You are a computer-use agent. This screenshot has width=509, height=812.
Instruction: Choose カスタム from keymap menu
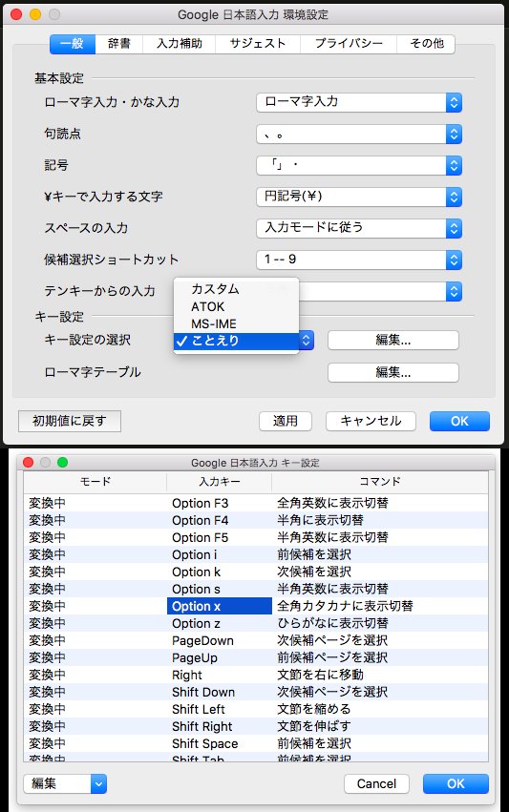point(237,289)
